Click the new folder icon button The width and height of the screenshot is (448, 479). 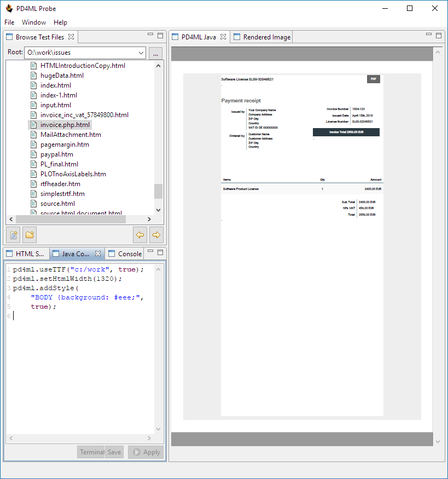(30, 235)
